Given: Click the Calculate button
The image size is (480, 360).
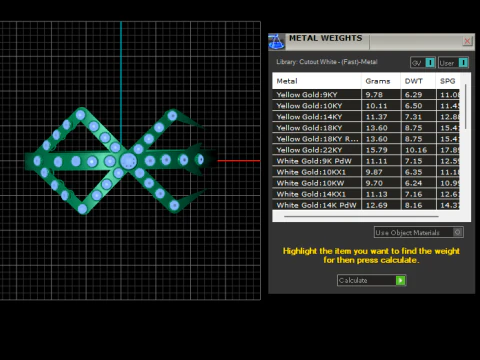Looking at the screenshot, I should 371,280.
